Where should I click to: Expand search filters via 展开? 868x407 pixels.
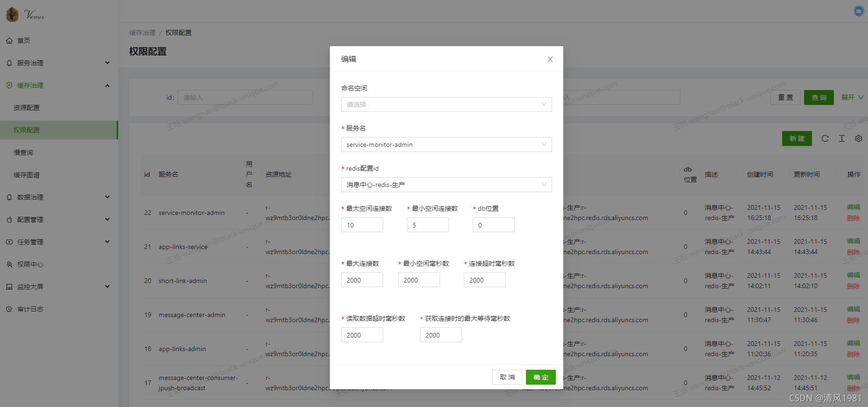pos(852,97)
